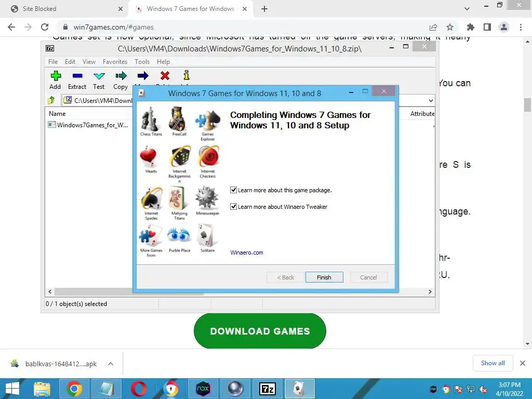The height and width of the screenshot is (399, 532).
Task: Uncheck Learn more about this game package
Action: [x=233, y=190]
